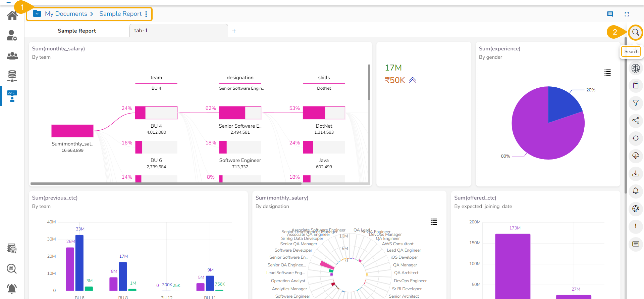Click the download arrow icon
Viewport: 644px width, 299px height.
636,173
